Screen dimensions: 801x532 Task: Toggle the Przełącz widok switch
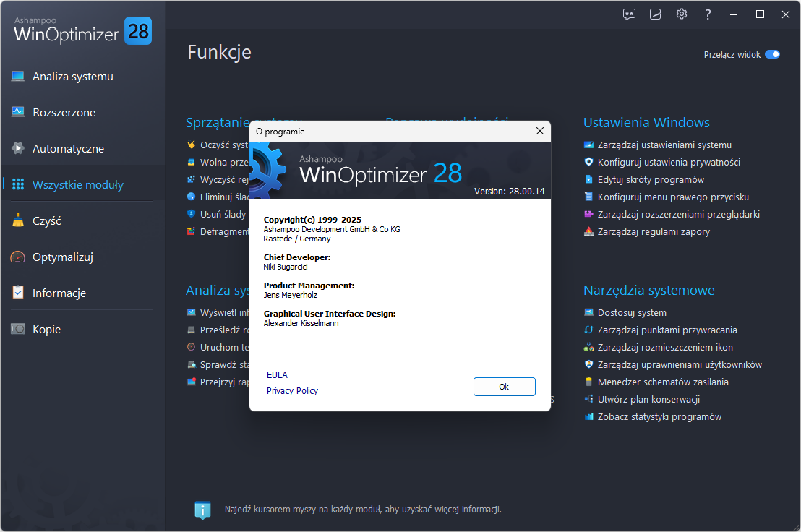tap(772, 55)
